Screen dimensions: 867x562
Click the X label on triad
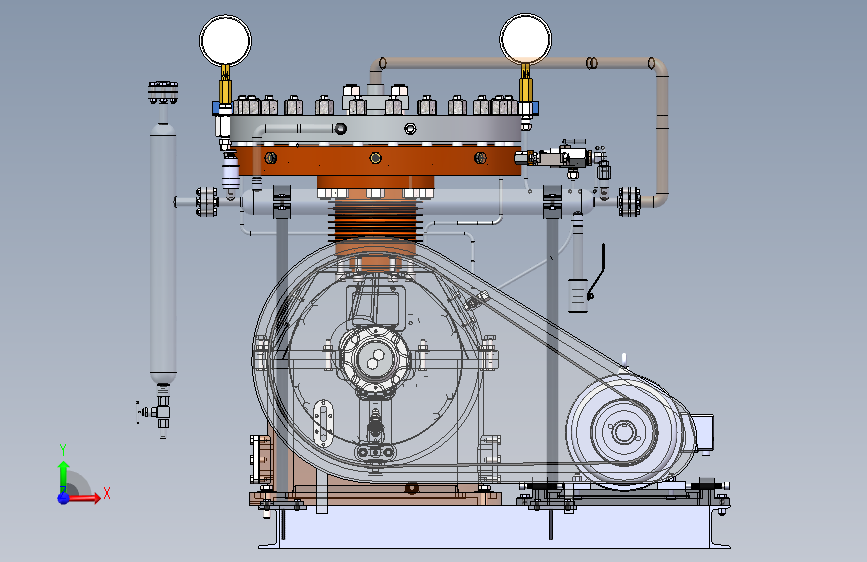[x=107, y=493]
